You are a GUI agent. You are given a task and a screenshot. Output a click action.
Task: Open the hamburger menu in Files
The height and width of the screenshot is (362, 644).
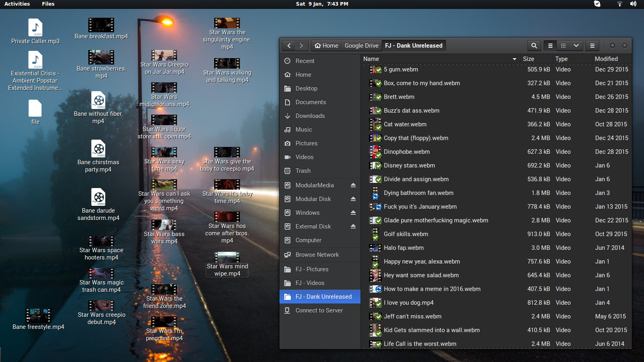pyautogui.click(x=592, y=46)
